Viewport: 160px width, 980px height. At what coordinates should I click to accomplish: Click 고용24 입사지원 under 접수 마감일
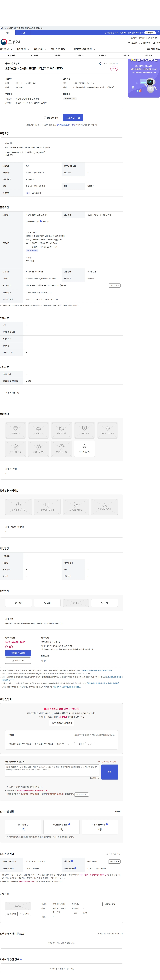coord(18,653)
